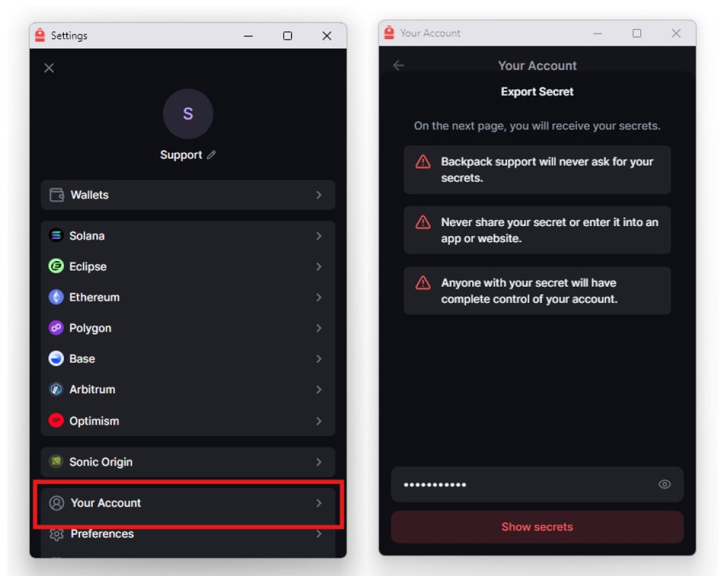Open the Your Account settings entry

pos(168,503)
